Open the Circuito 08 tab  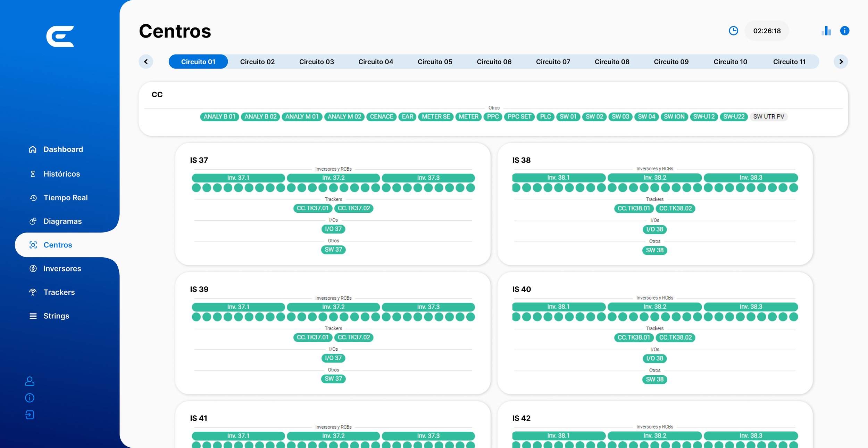[612, 62]
